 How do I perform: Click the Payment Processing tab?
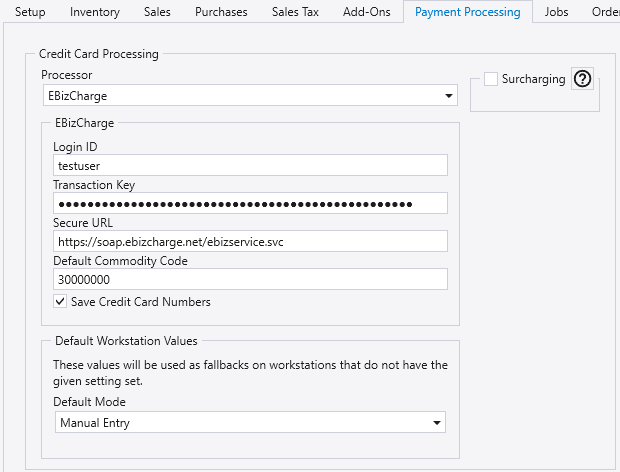(x=467, y=12)
